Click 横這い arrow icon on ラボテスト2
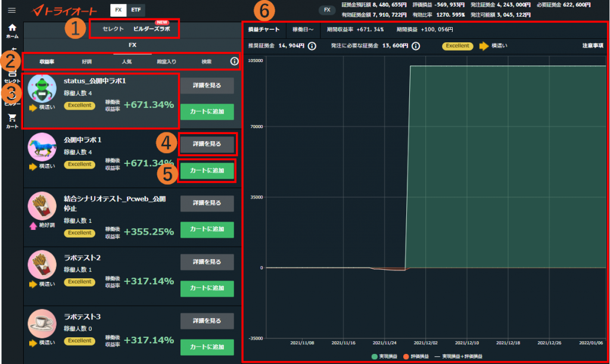This screenshot has width=610, height=364. [x=33, y=284]
